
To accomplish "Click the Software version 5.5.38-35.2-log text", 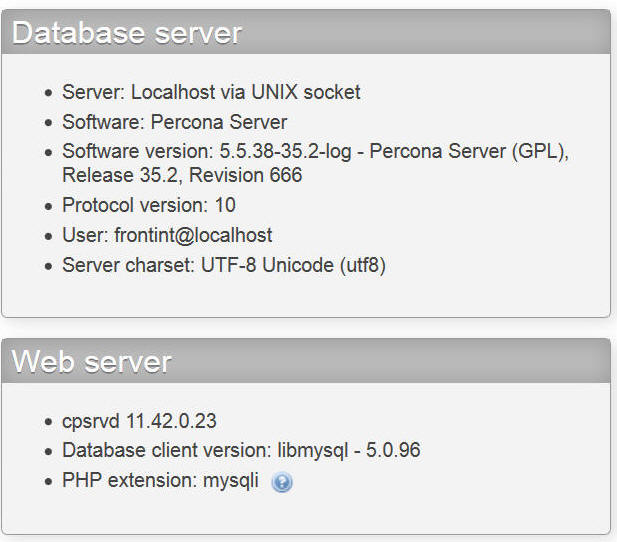I will 285,152.
